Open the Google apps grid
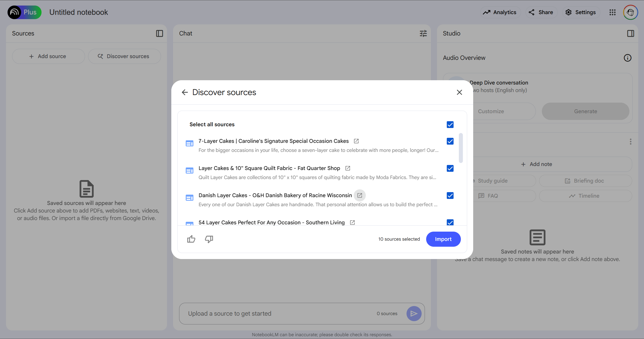Viewport: 644px width, 339px height. tap(612, 12)
